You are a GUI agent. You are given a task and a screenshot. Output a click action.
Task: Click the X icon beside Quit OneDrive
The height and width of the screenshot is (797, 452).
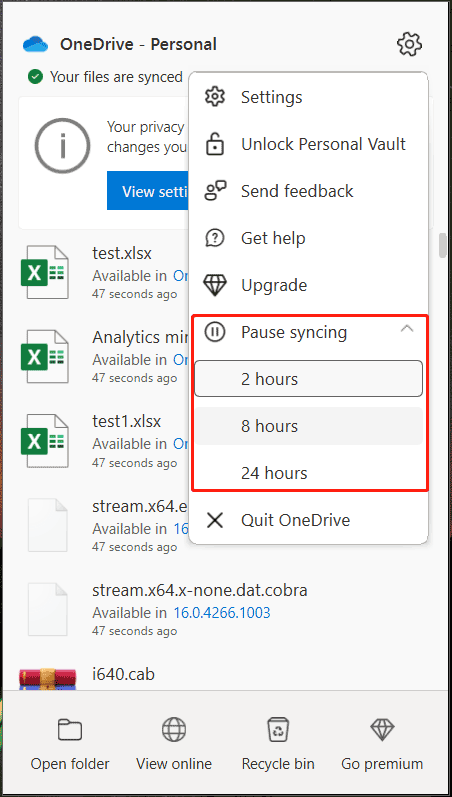215,520
